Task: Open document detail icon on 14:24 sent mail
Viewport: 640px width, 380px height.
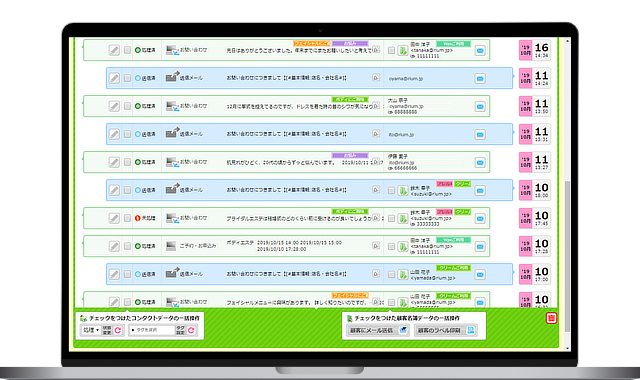Action: coord(376,77)
